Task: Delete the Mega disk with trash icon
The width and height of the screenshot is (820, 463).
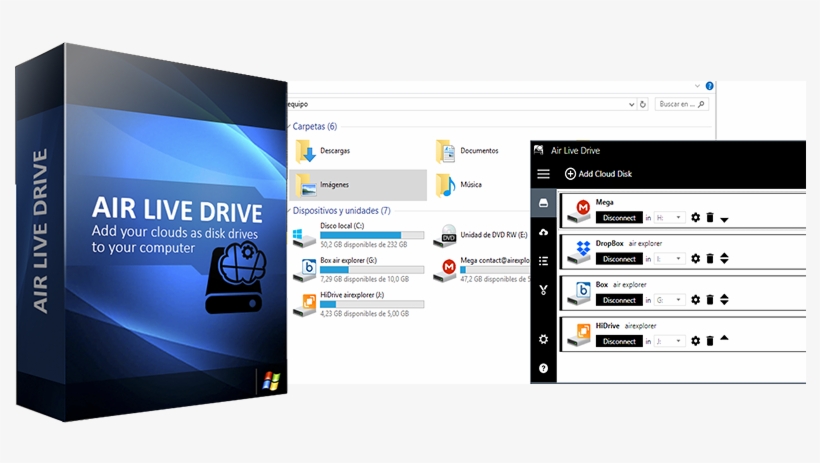Action: (710, 217)
